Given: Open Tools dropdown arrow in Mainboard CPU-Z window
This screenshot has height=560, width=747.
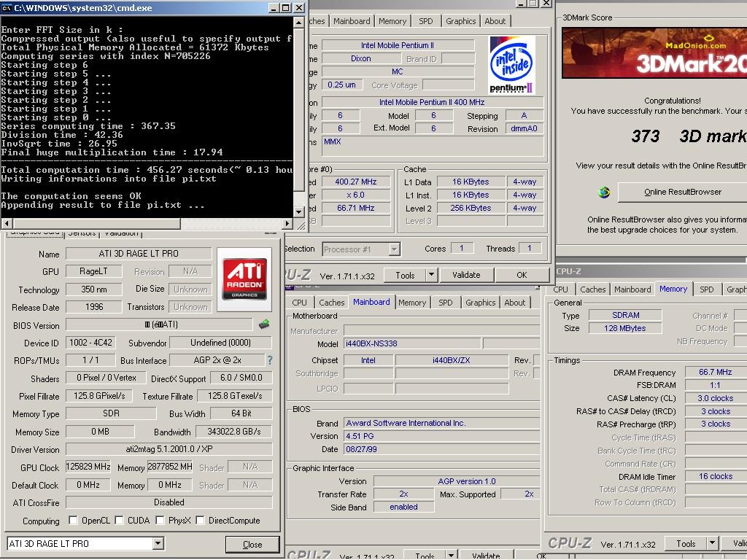Looking at the screenshot, I should 451,555.
